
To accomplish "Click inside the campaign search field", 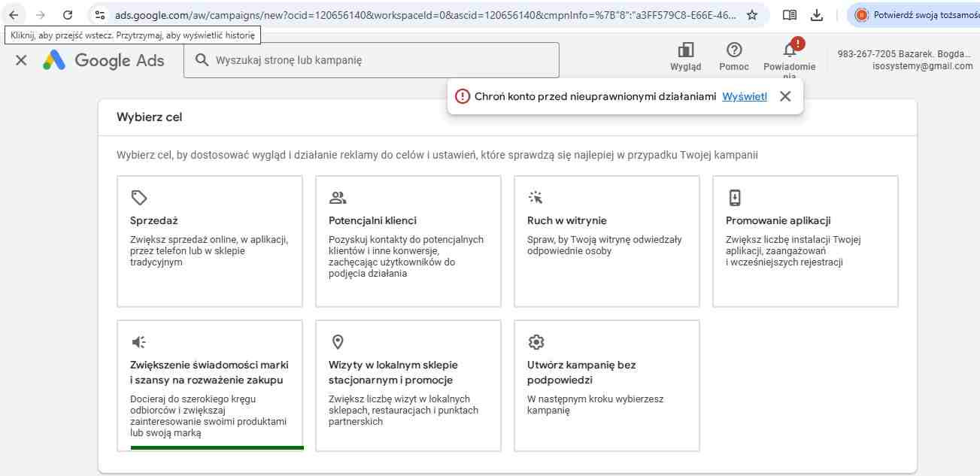I will point(376,60).
